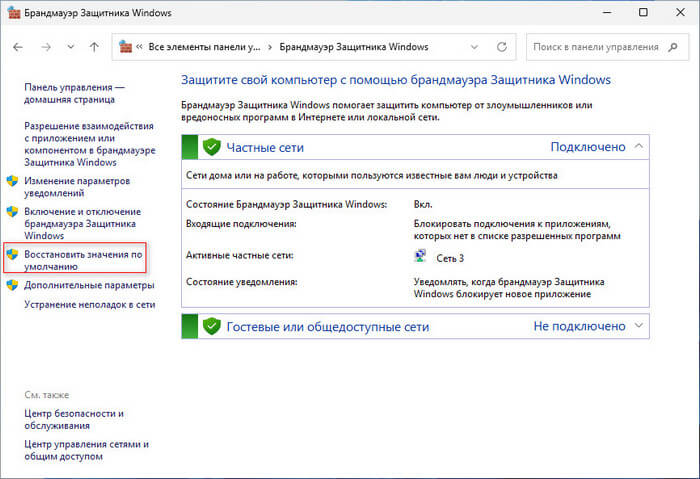Viewport: 700px width, 479px height.
Task: Expand the Гостевые или общедоступные сети section
Action: [x=638, y=326]
